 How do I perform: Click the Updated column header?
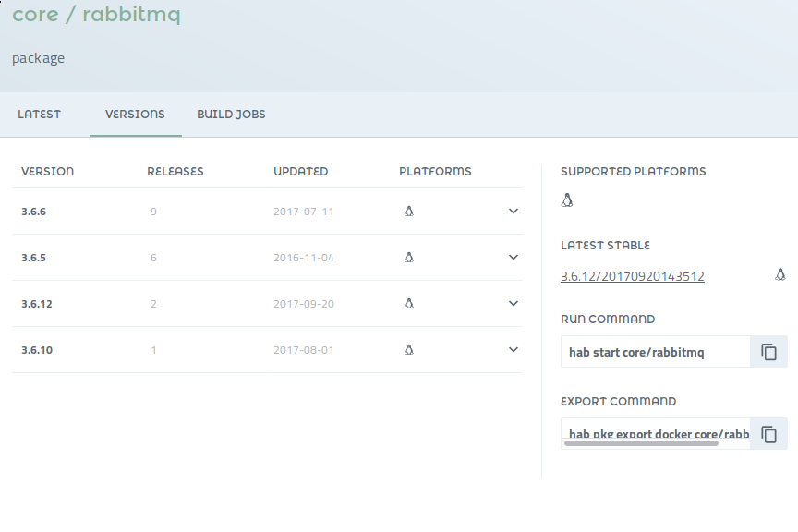click(x=300, y=172)
